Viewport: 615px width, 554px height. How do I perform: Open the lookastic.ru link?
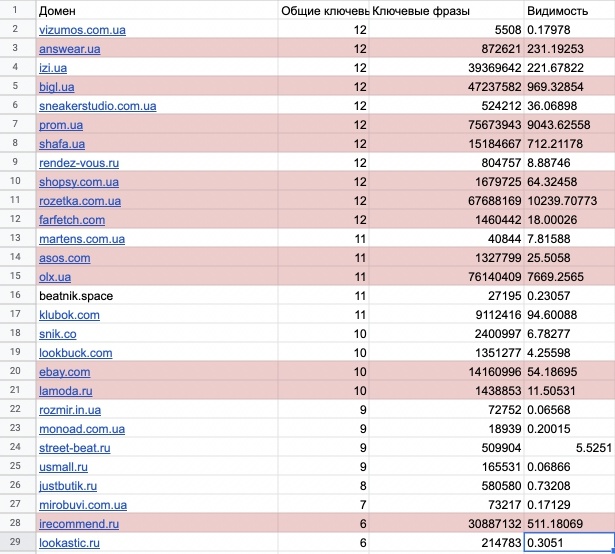point(69,543)
